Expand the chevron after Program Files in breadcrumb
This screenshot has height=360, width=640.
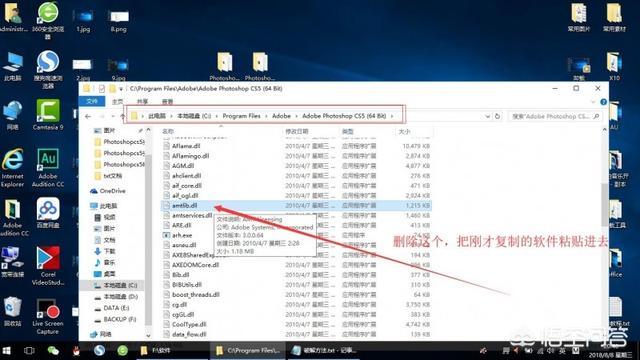coord(267,116)
